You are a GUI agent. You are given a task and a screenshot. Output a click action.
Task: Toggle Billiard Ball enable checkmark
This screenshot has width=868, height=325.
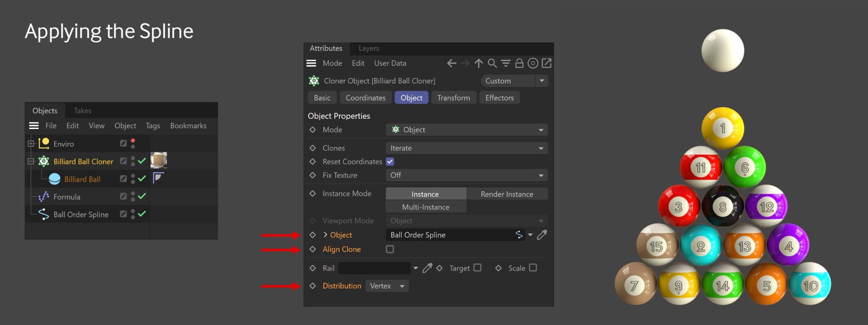(x=142, y=179)
